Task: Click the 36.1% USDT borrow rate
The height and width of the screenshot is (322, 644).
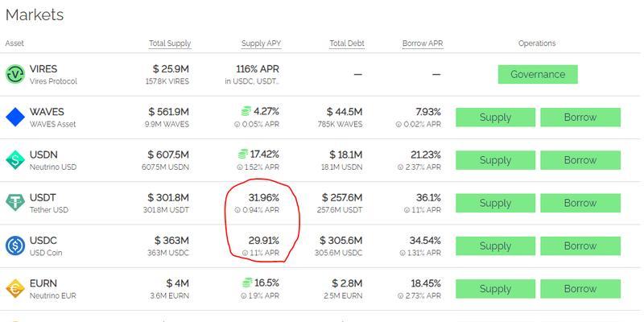Action: coord(428,197)
